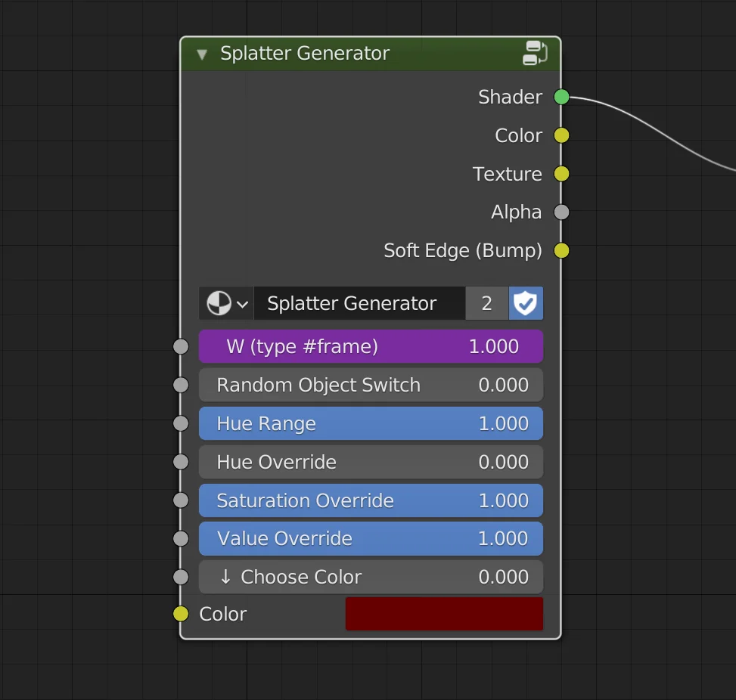This screenshot has width=736, height=700.
Task: Toggle the Fake User shield button
Action: (526, 303)
